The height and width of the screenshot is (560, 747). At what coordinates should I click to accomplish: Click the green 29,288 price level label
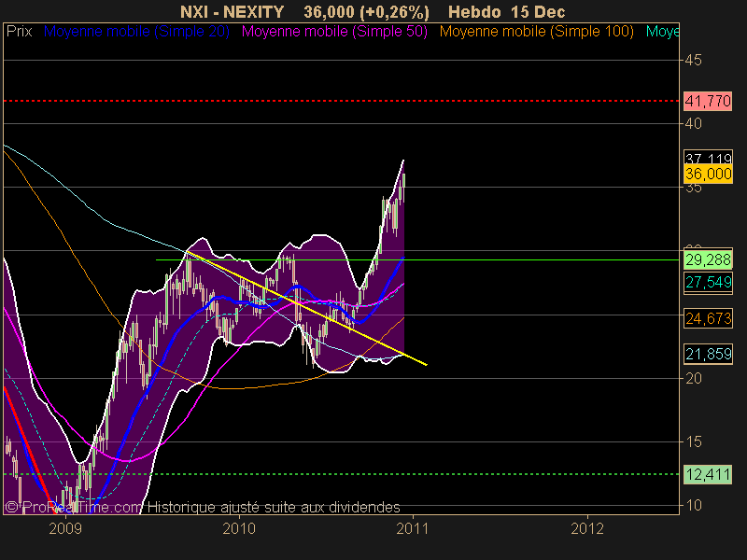point(708,260)
